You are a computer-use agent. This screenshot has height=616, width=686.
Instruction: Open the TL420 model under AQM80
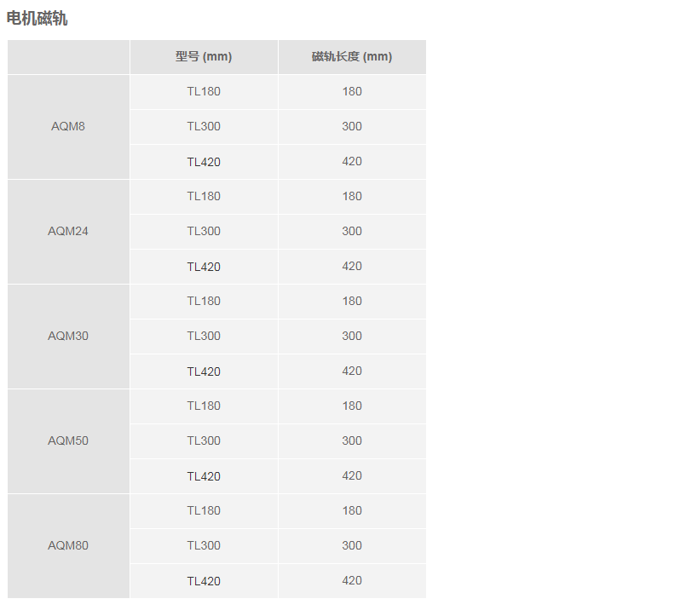click(x=204, y=581)
